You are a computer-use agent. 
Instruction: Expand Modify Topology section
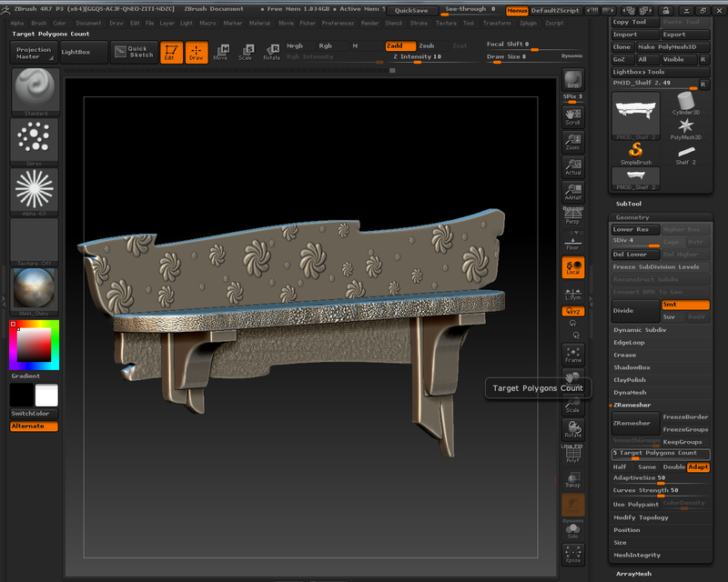[x=641, y=517]
